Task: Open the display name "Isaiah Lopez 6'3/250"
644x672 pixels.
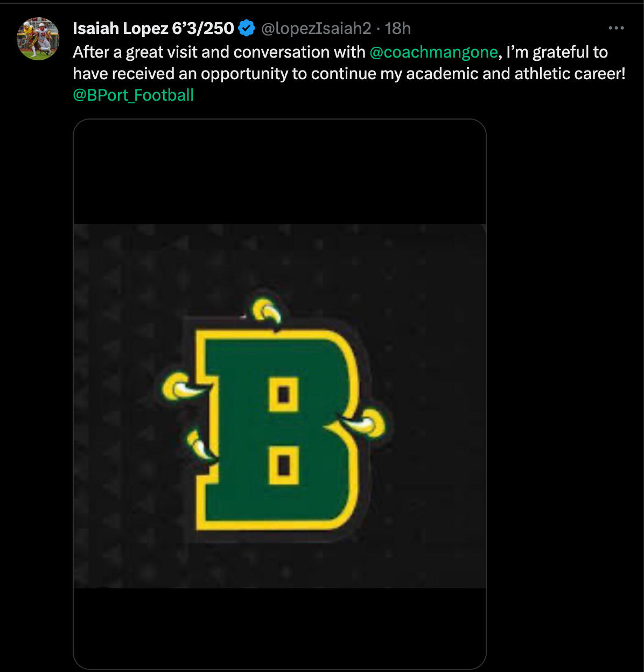Action: click(153, 28)
